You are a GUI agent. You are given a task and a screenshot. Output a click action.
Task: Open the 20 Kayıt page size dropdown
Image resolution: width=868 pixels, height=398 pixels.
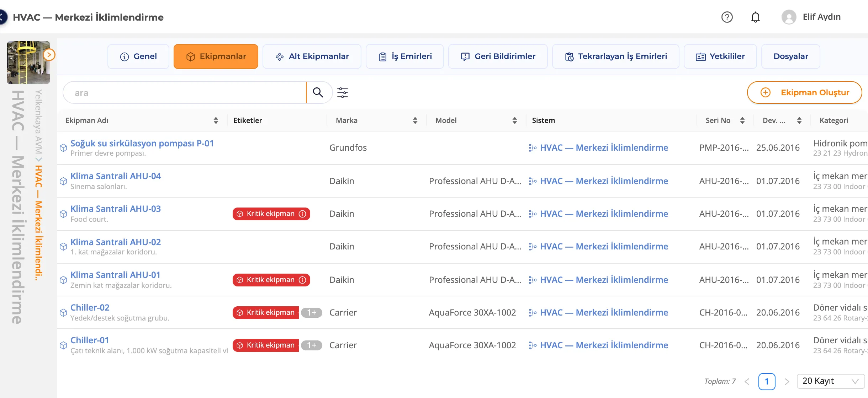pyautogui.click(x=831, y=381)
